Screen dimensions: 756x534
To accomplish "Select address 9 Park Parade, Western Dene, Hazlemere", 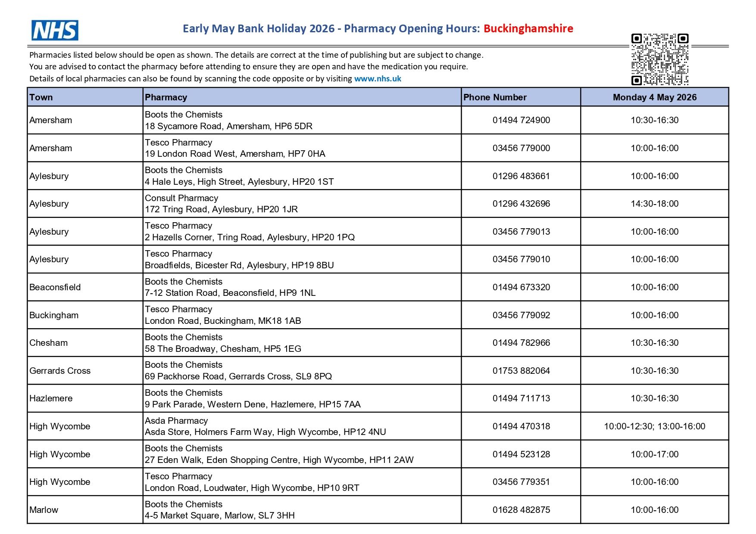I will click(253, 404).
